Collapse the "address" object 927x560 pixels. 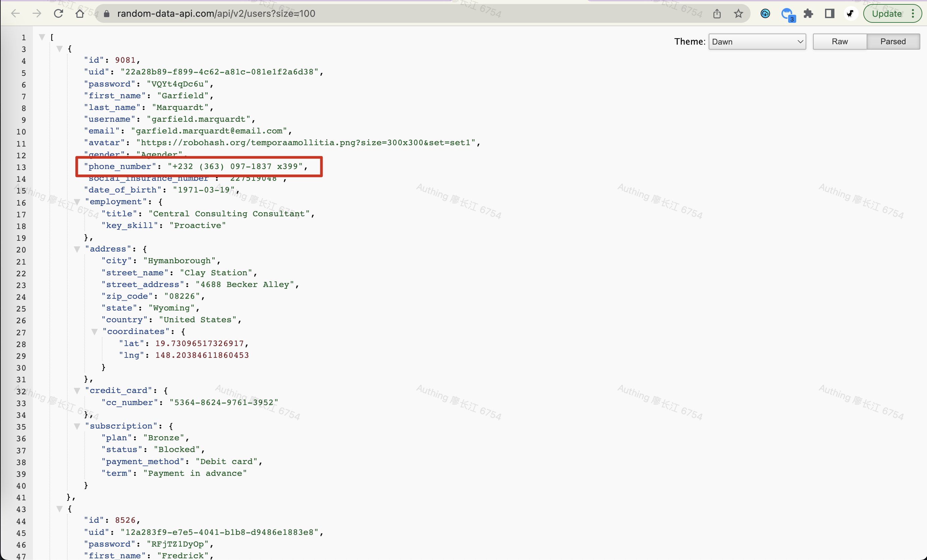pyautogui.click(x=77, y=249)
